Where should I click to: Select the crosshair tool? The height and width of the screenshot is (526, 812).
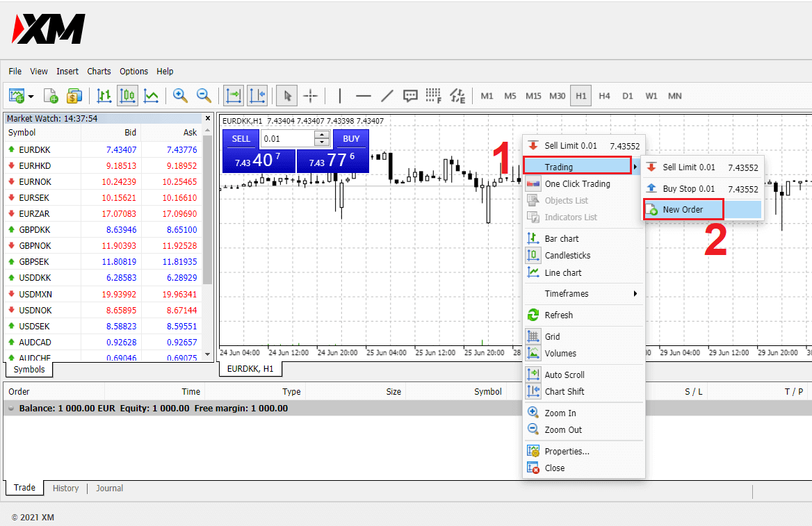coord(310,96)
